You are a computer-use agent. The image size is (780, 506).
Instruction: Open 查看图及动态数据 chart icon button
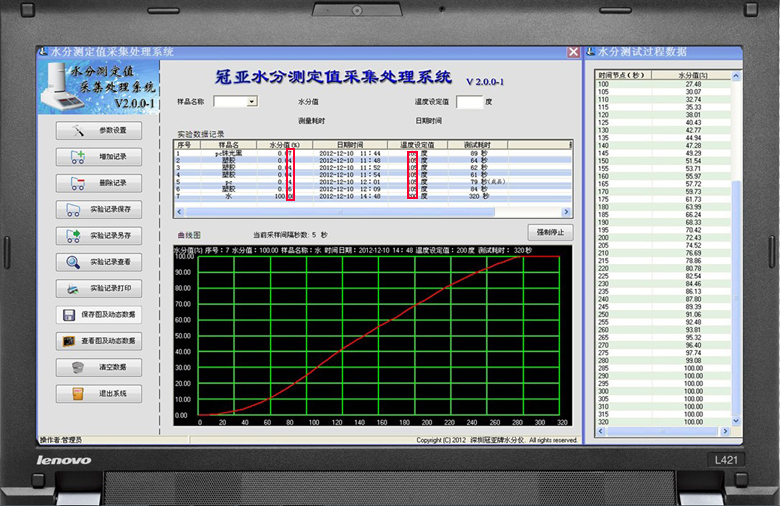tap(98, 341)
